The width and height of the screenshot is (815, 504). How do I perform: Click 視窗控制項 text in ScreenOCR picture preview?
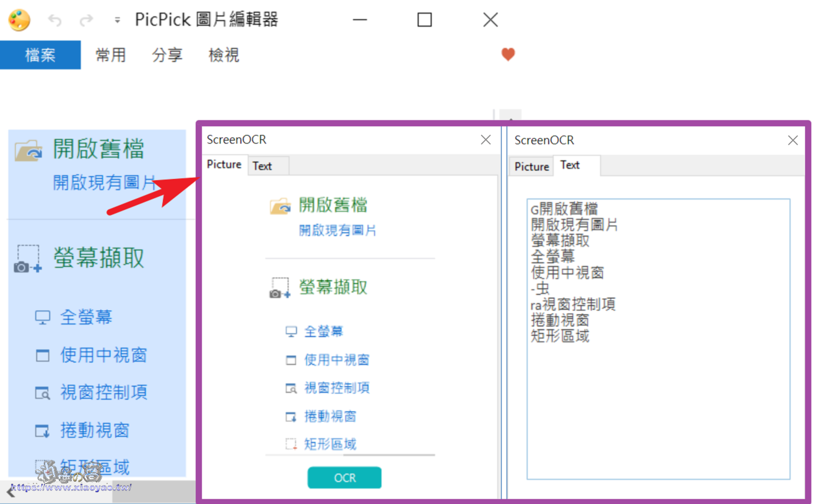coord(337,388)
